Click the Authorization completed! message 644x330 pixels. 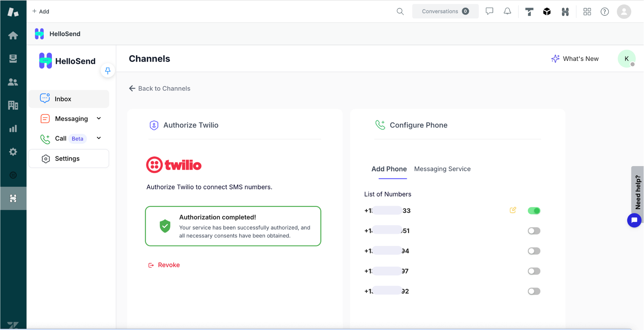233,226
